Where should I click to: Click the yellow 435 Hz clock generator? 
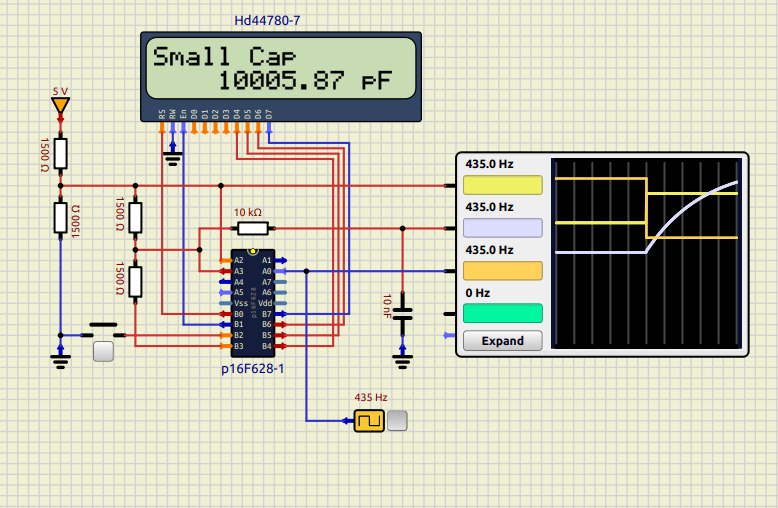[368, 421]
